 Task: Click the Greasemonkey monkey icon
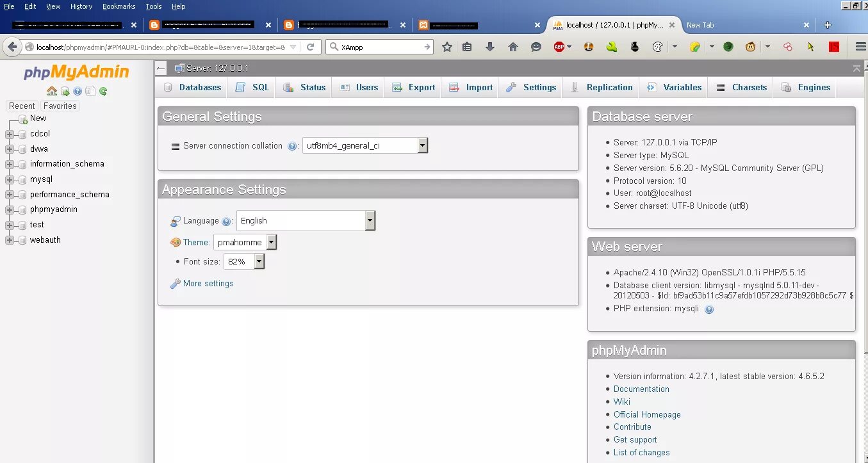(x=750, y=47)
